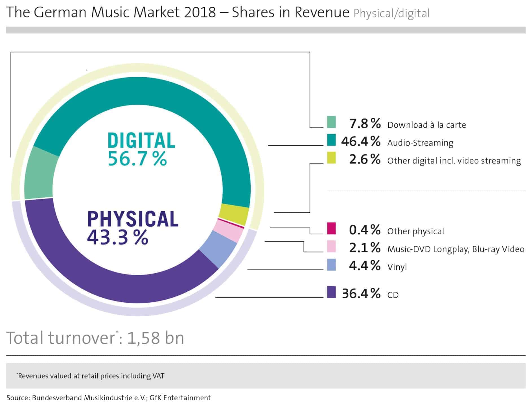
Task: Click the light blue Vinyl legend swatch
Action: coord(331,265)
